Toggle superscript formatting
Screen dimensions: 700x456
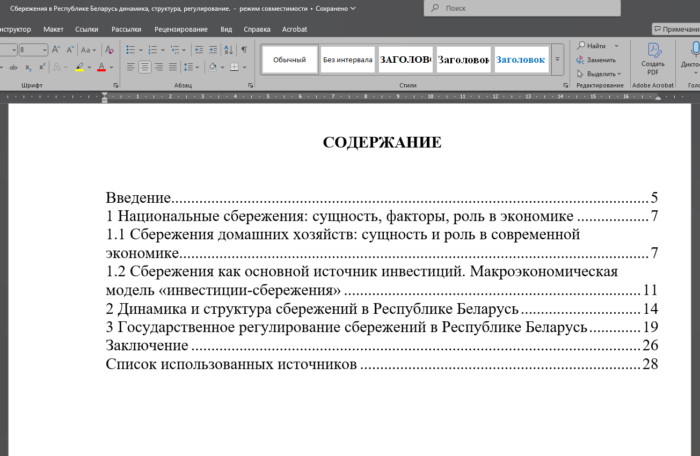[42, 67]
